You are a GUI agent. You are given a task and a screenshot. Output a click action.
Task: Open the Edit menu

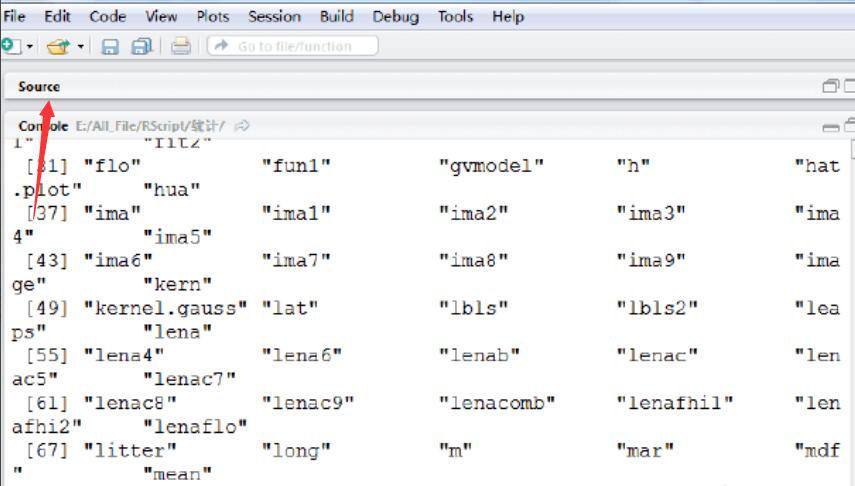coord(57,16)
